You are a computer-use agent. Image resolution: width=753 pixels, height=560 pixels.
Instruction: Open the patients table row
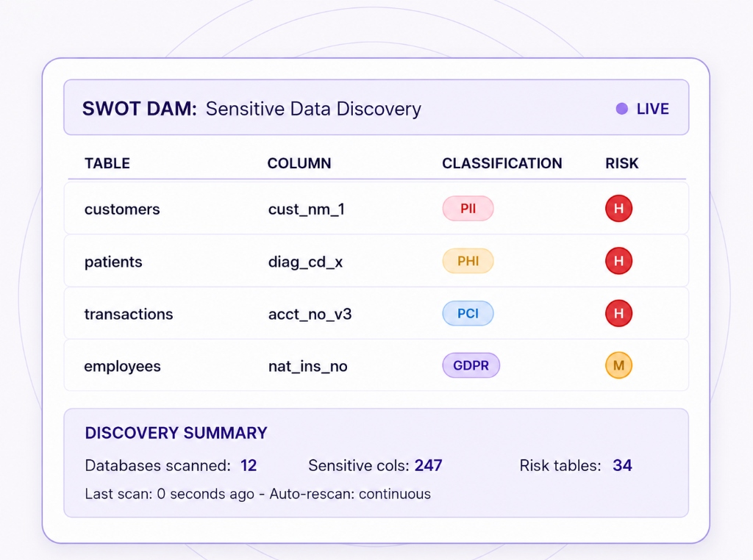(x=376, y=261)
